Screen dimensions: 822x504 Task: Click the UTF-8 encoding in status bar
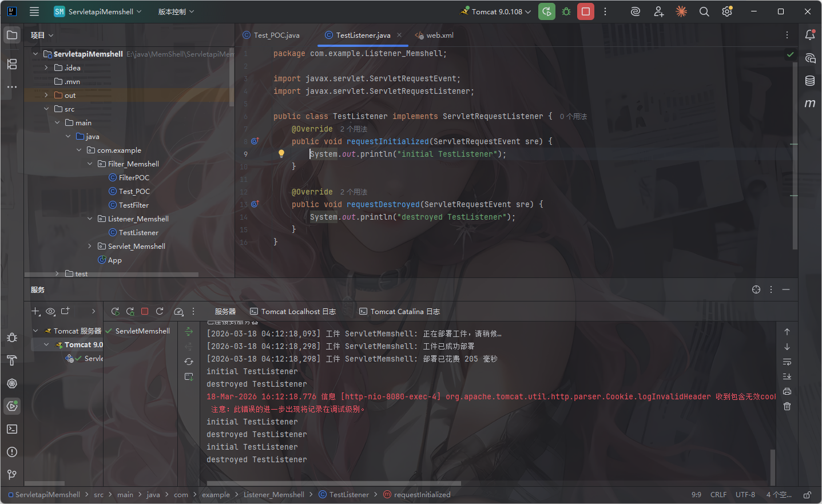(745, 495)
